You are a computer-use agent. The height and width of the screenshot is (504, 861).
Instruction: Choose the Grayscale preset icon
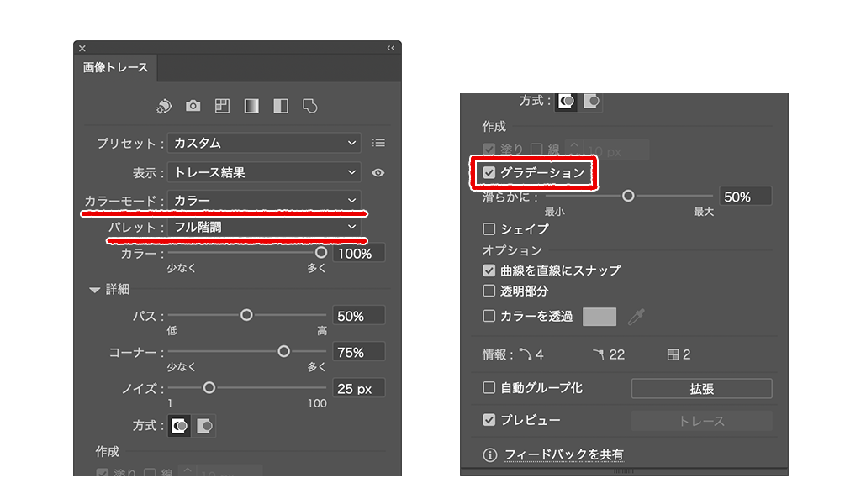pos(251,106)
